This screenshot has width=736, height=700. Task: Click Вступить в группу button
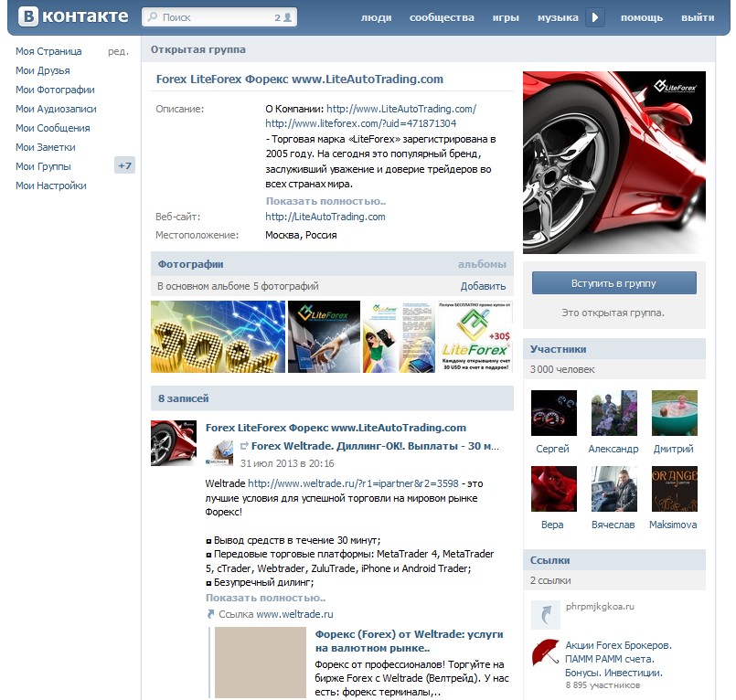[x=614, y=283]
